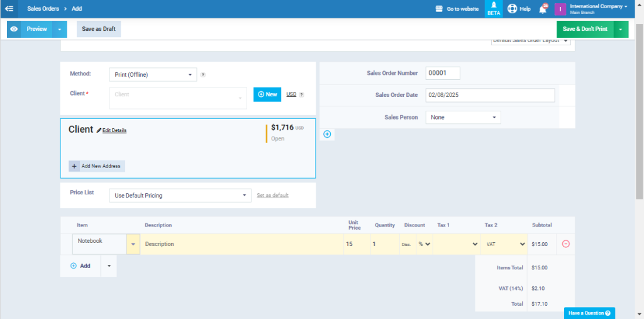Open the Add button's dropdown arrow
The image size is (644, 319).
(109, 266)
